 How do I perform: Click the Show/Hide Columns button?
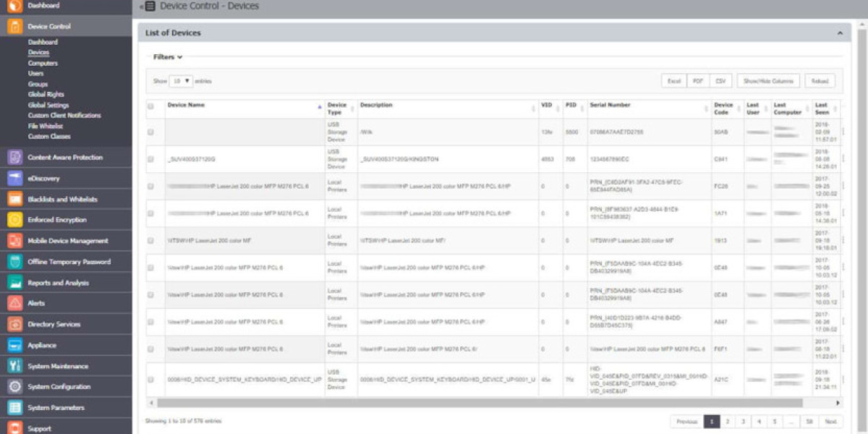768,81
